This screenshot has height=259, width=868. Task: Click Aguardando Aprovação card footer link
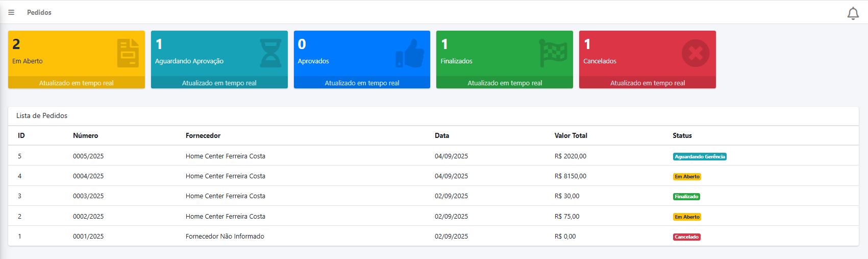[219, 83]
